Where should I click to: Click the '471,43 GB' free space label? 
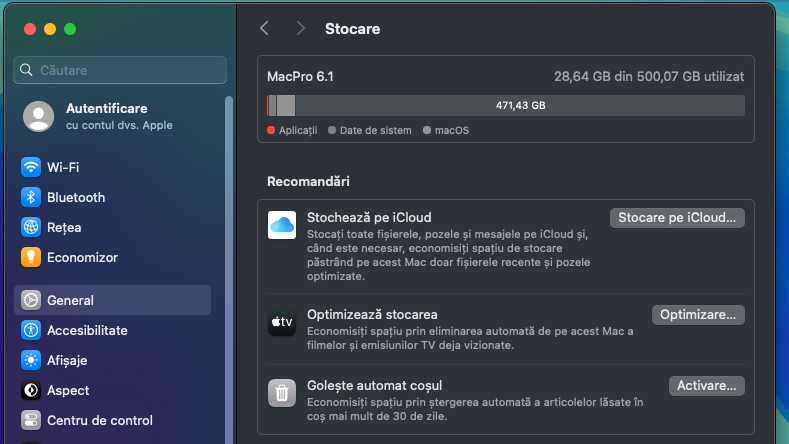pyautogui.click(x=520, y=105)
